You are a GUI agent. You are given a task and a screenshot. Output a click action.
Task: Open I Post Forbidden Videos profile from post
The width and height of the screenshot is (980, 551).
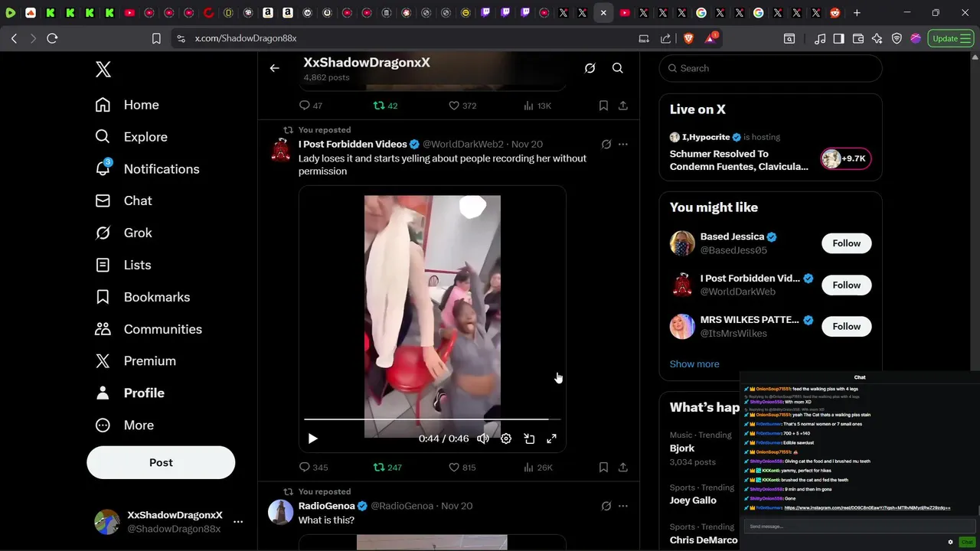point(352,144)
